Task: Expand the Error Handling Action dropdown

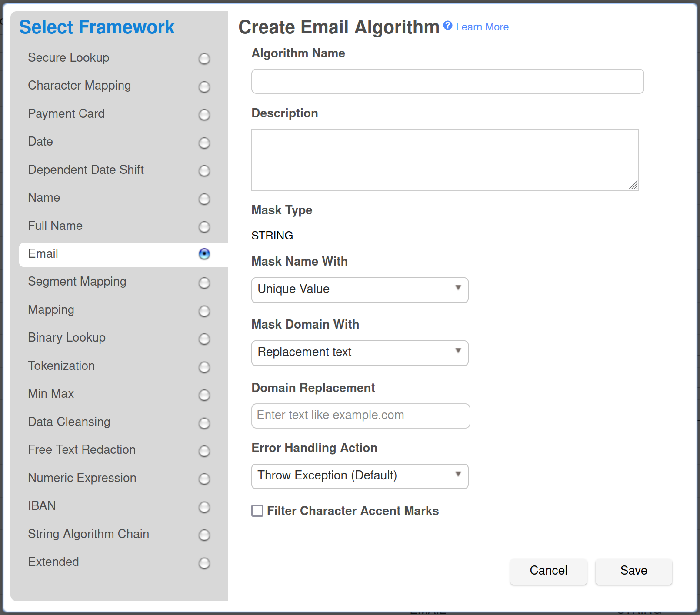Action: pyautogui.click(x=360, y=476)
